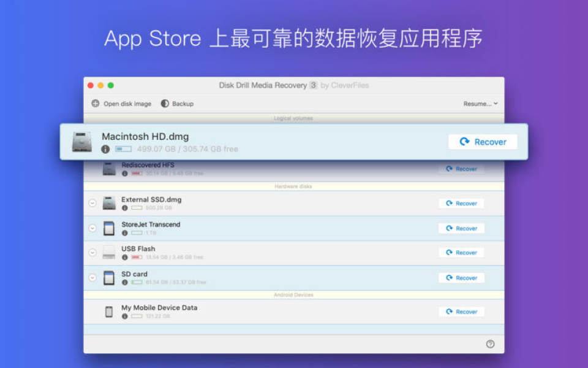Click the Hardware disks section header
Viewport: 588px width, 368px height.
pos(293,186)
